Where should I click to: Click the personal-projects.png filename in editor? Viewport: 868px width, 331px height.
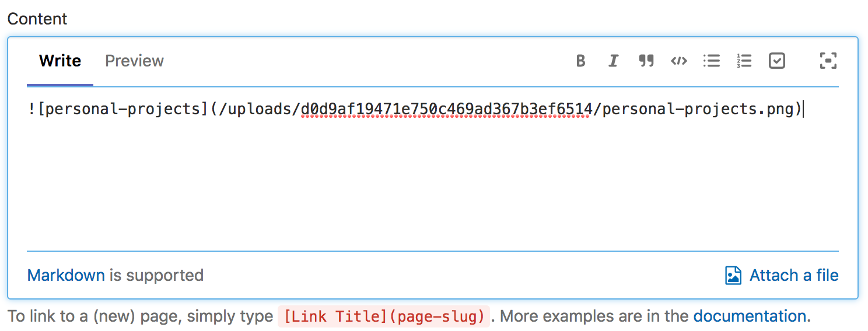point(698,109)
